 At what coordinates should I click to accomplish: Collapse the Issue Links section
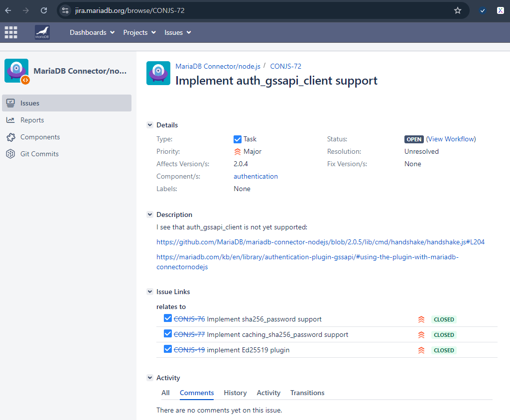(150, 292)
